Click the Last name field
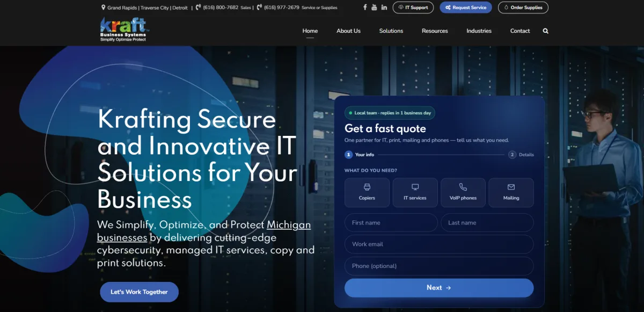The image size is (644, 312). click(x=487, y=222)
